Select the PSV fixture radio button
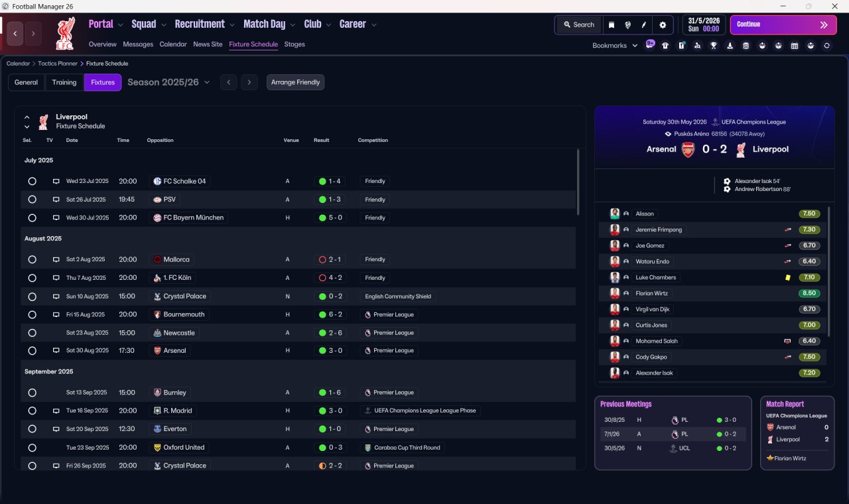 (32, 200)
